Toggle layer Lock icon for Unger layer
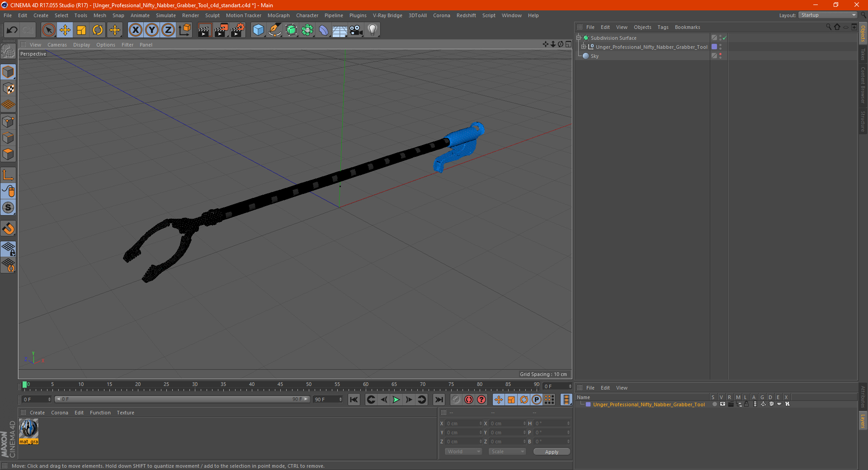The height and width of the screenshot is (470, 868). coord(746,404)
